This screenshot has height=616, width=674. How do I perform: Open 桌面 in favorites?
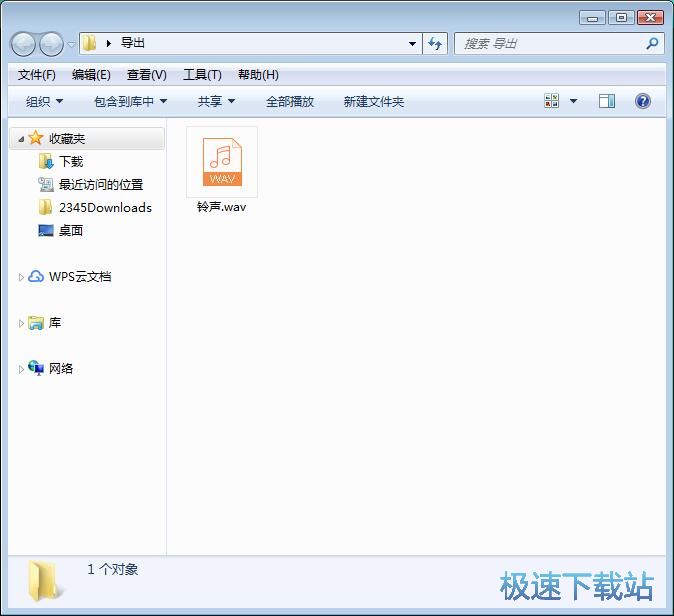pos(71,231)
